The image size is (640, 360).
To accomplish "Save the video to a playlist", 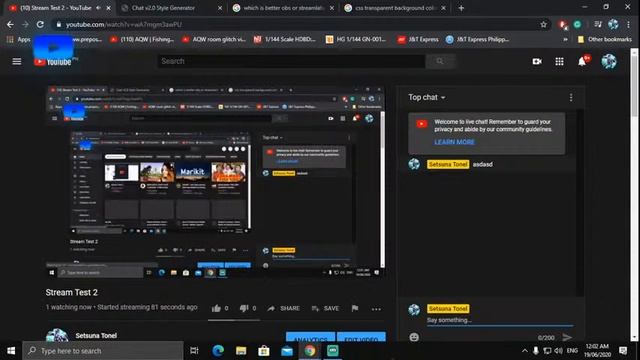I will [325, 308].
